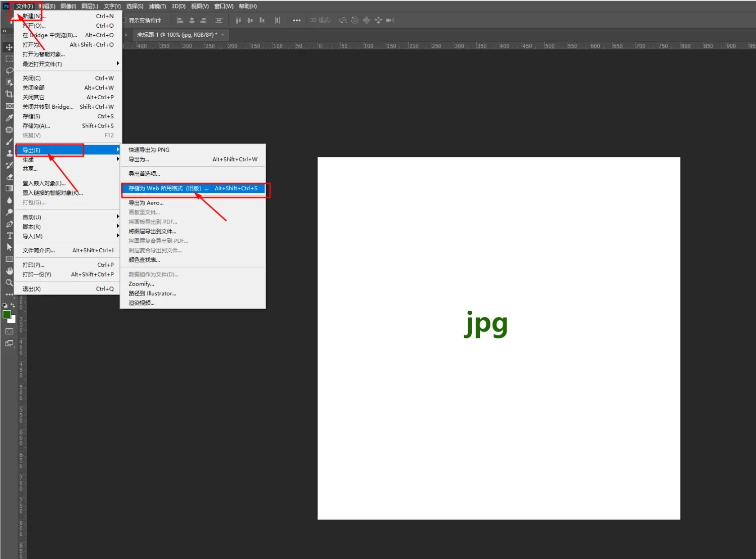Choose Zoomify... in export submenu
This screenshot has width=756, height=559.
[x=193, y=284]
